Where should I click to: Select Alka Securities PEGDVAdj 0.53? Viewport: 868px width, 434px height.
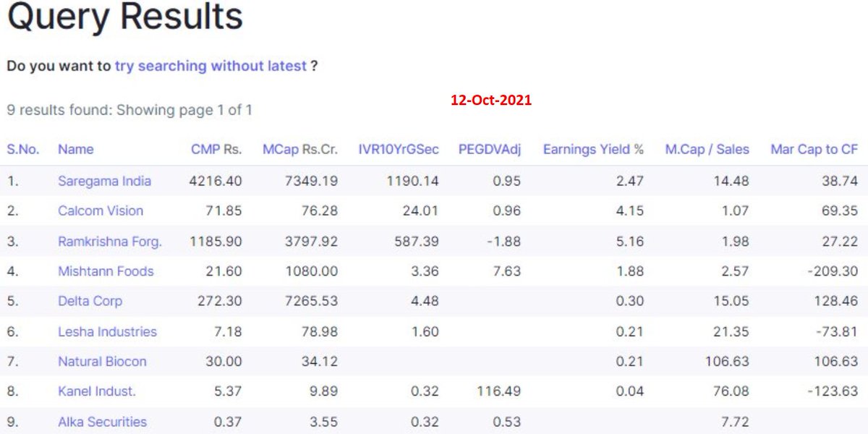[507, 422]
